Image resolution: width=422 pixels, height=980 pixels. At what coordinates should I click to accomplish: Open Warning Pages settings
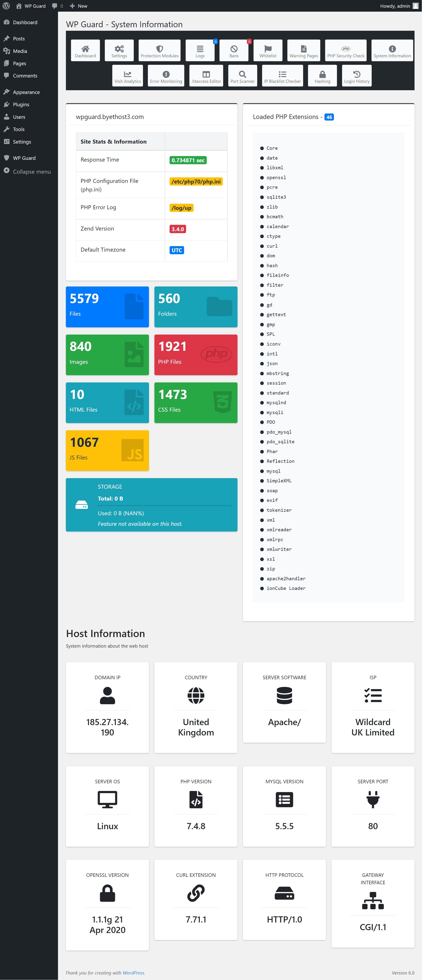tap(304, 50)
